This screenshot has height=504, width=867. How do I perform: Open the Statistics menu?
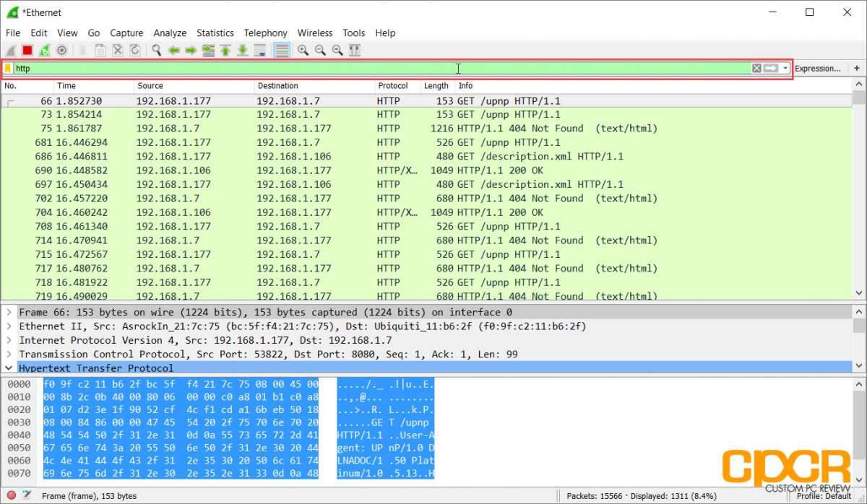tap(215, 32)
